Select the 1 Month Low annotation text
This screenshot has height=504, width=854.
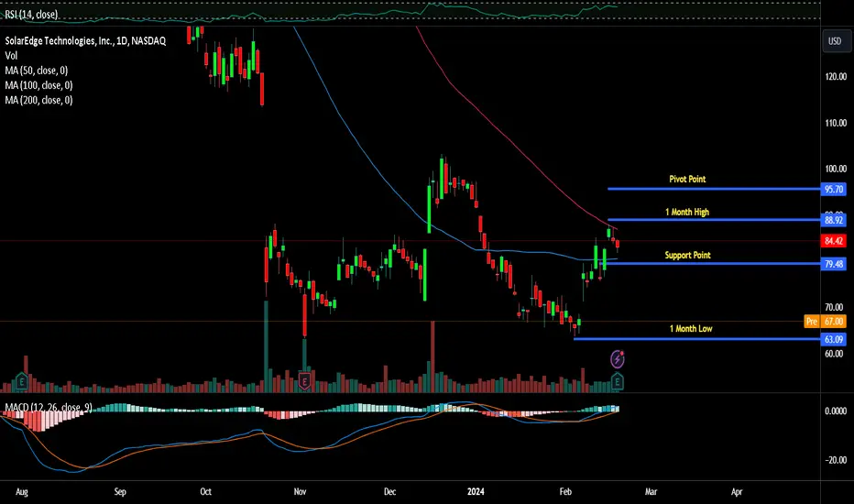pos(691,329)
